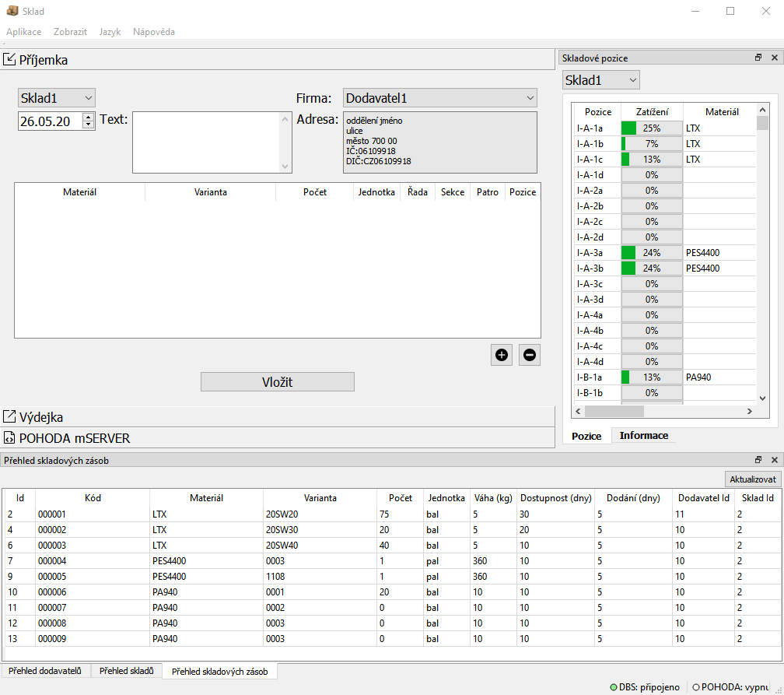
Task: Click the warehouse icon in the title bar
Action: (12, 11)
